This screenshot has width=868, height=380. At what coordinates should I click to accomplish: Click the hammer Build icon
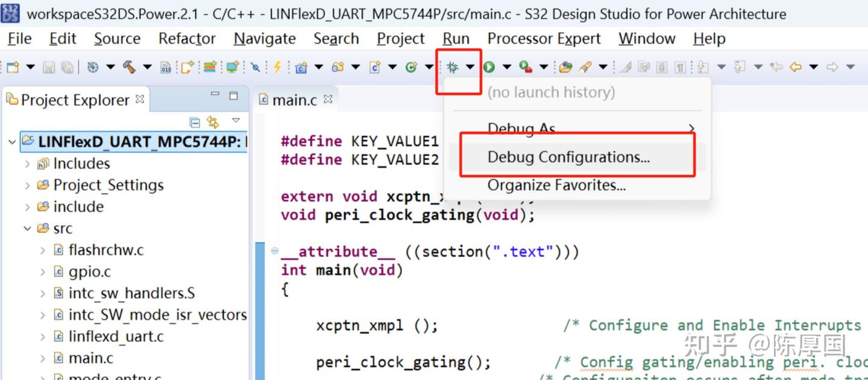coord(129,67)
